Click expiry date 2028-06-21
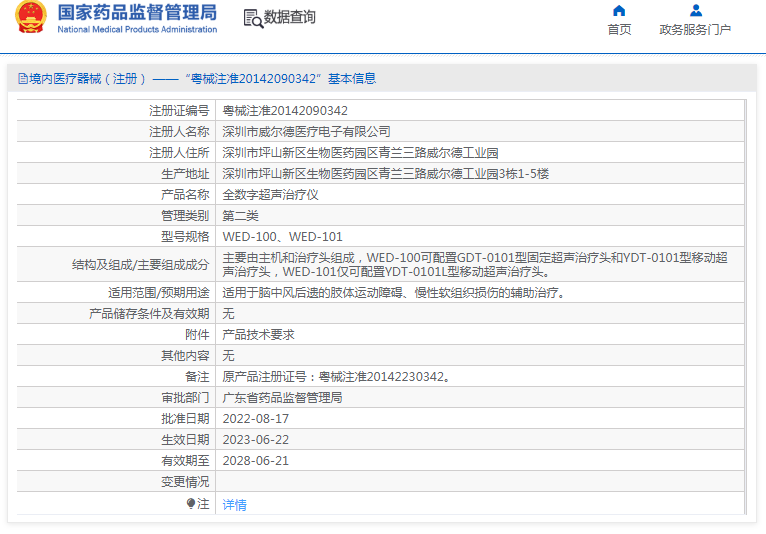This screenshot has width=766, height=534. (x=255, y=461)
